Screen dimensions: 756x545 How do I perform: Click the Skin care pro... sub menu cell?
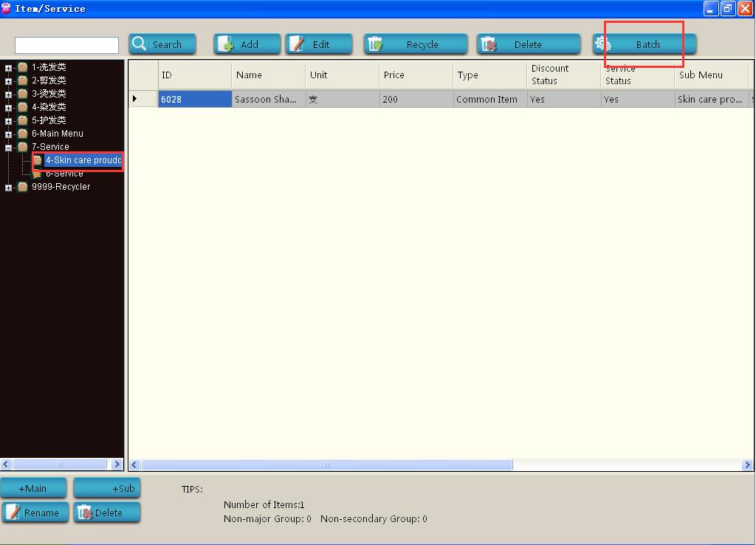click(711, 99)
